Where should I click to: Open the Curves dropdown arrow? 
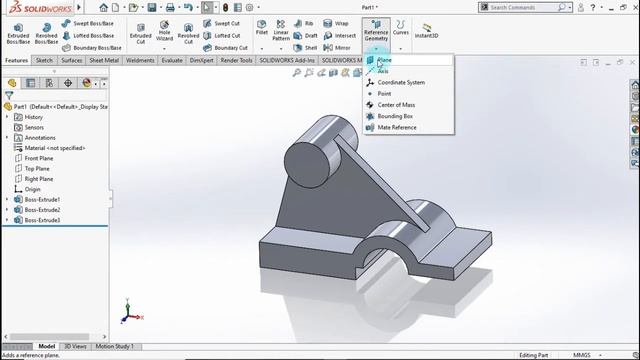pos(400,49)
